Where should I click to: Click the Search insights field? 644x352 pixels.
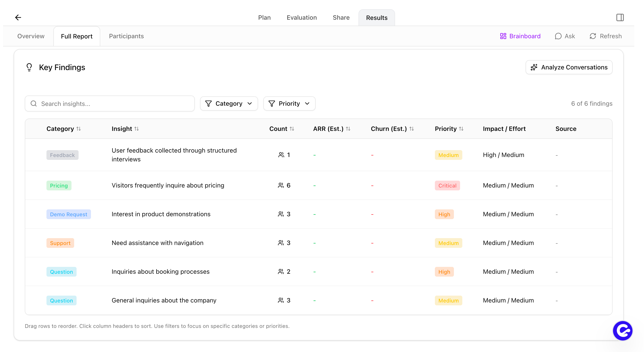click(110, 103)
